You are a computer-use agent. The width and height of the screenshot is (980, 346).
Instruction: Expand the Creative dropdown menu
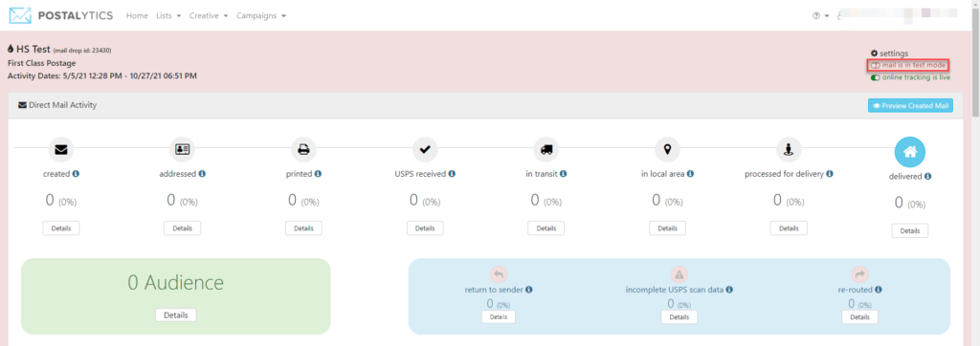click(x=209, y=15)
